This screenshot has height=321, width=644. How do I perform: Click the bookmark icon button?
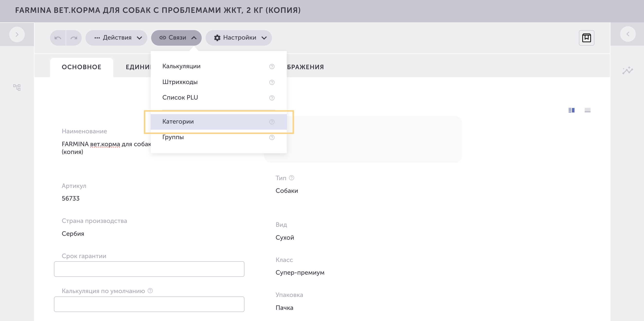point(586,38)
